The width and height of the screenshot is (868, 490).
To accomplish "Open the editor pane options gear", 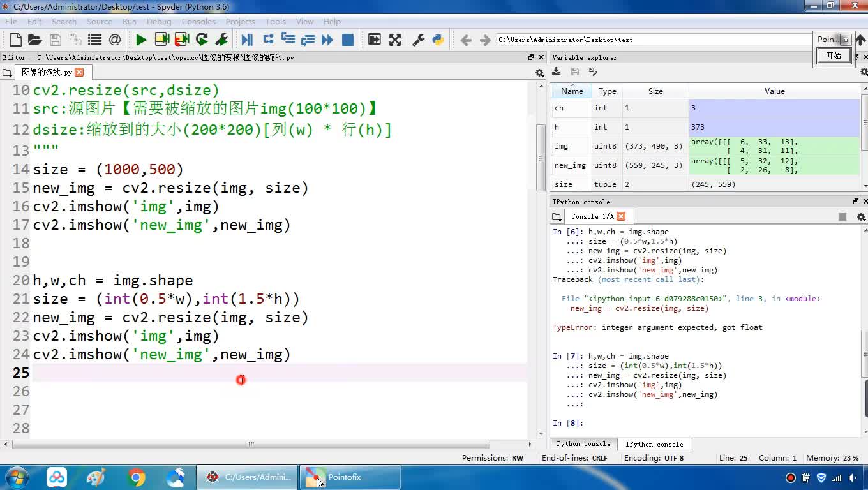I will point(539,73).
